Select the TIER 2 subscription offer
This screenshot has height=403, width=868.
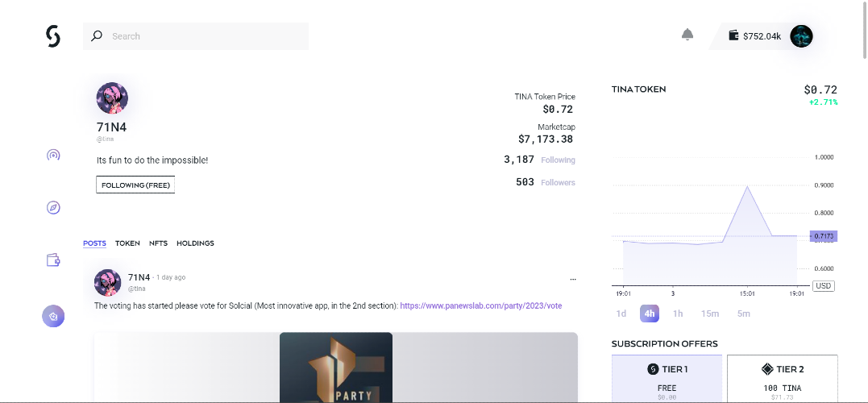(x=783, y=379)
